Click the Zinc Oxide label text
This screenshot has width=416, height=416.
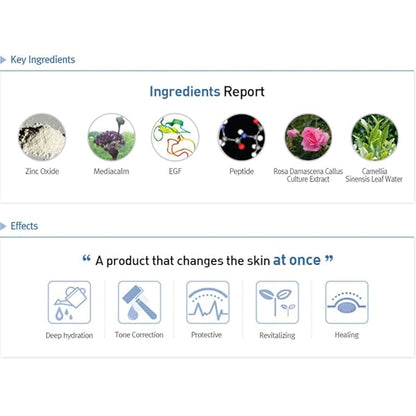tap(42, 171)
